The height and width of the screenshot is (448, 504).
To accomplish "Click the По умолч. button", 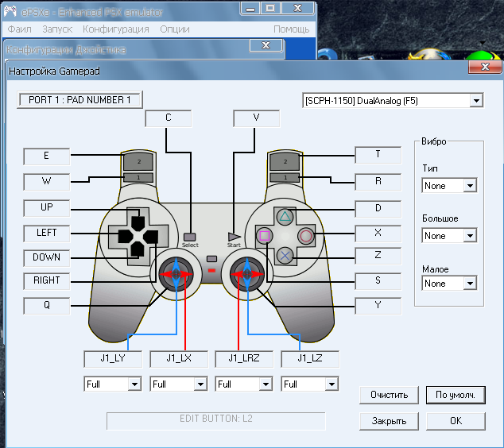I will (x=456, y=395).
